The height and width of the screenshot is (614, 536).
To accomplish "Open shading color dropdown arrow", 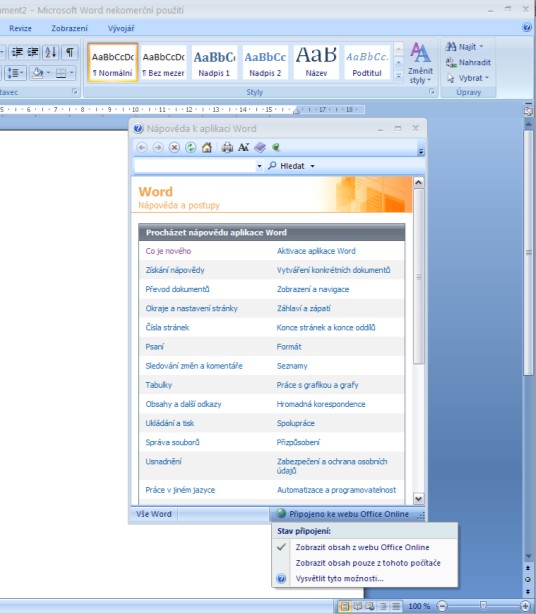I will pyautogui.click(x=49, y=72).
